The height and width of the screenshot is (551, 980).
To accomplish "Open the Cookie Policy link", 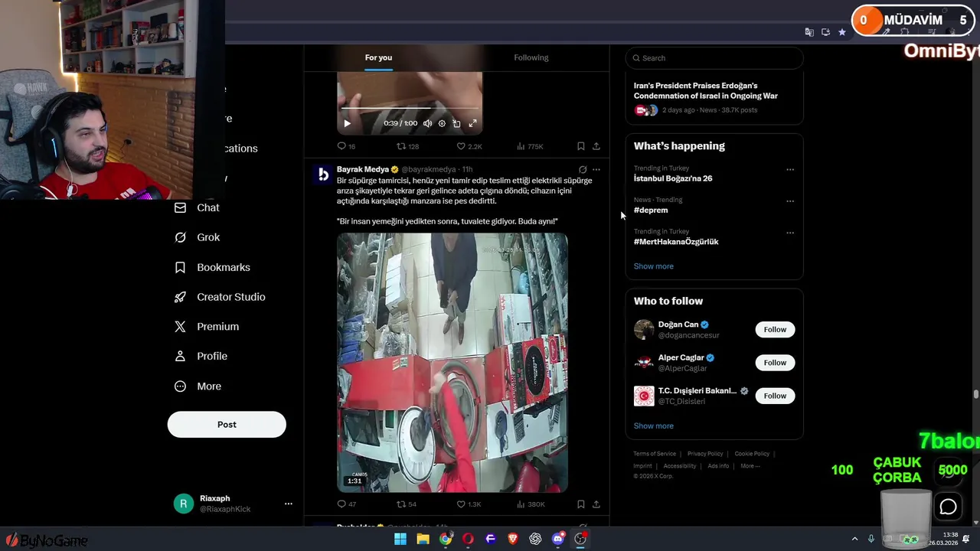I will (x=752, y=454).
